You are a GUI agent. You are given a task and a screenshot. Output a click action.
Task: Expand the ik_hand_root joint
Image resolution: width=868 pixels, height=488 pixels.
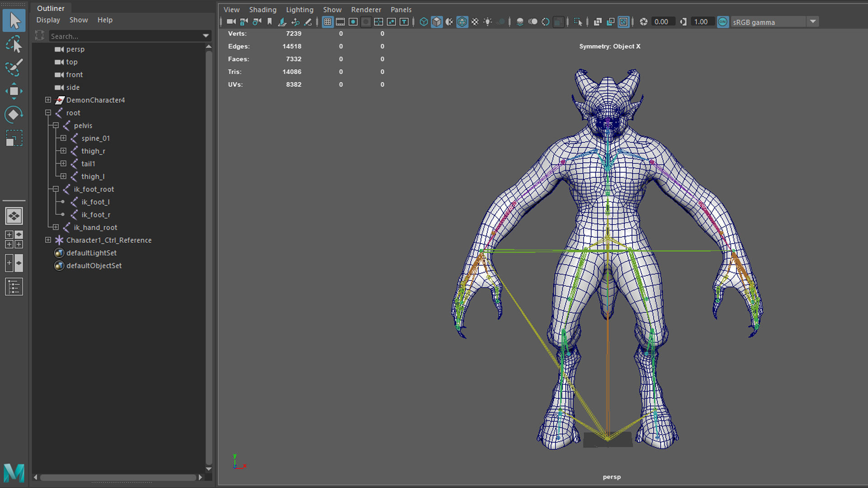56,227
